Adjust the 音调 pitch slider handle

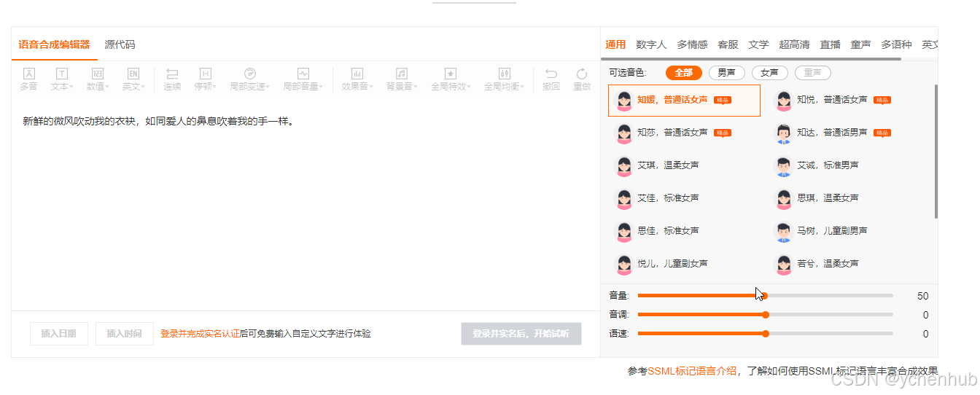[766, 315]
